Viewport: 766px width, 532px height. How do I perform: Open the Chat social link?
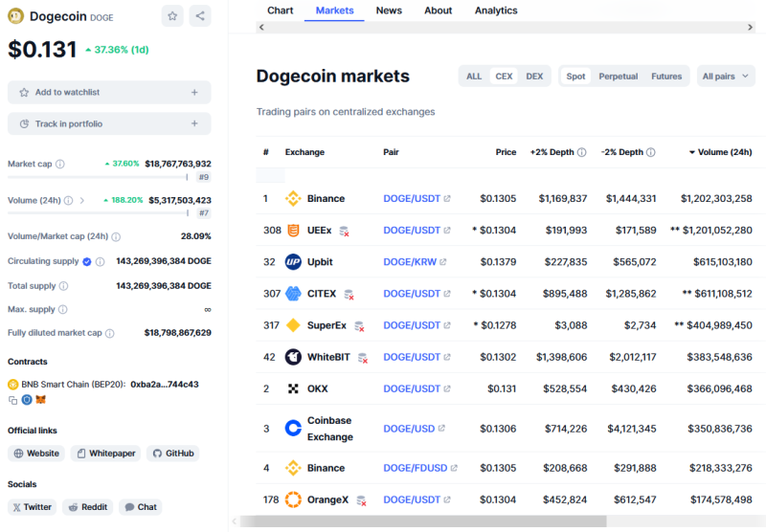[141, 507]
